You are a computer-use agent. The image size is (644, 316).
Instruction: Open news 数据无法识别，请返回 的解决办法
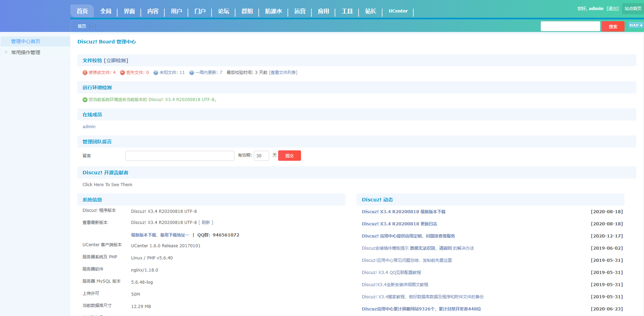418,248
